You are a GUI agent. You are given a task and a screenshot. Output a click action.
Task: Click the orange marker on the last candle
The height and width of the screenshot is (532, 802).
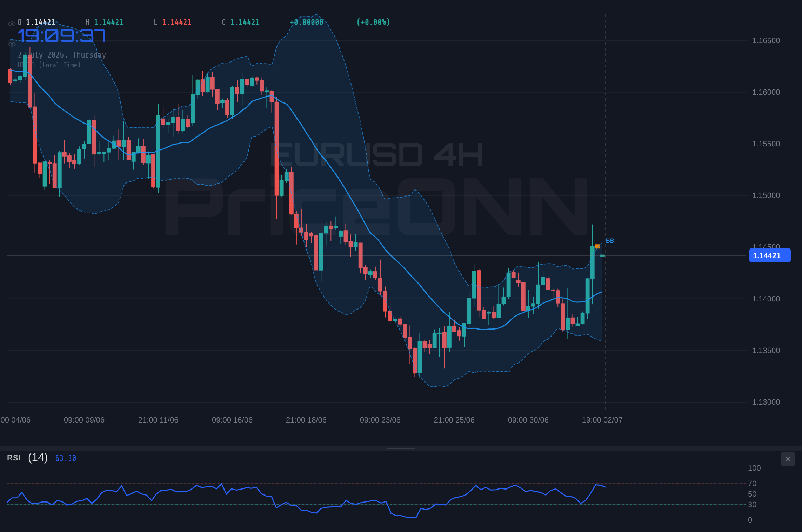coord(597,246)
